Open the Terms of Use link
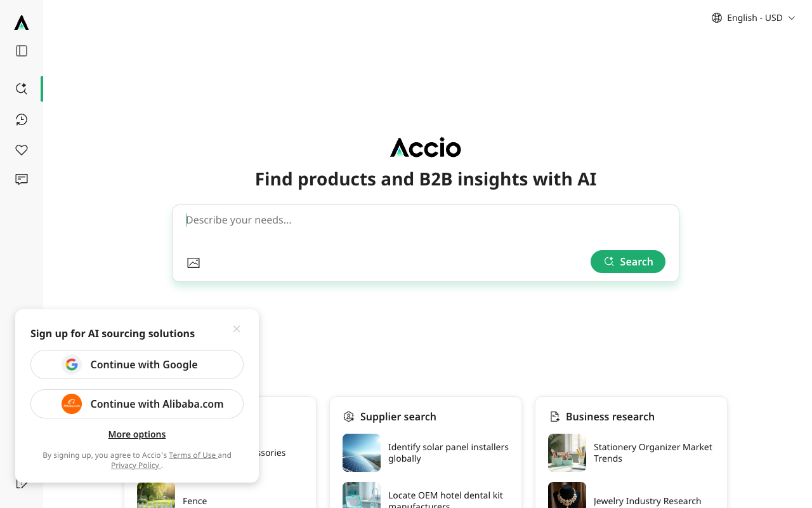The width and height of the screenshot is (812, 508). tap(193, 455)
